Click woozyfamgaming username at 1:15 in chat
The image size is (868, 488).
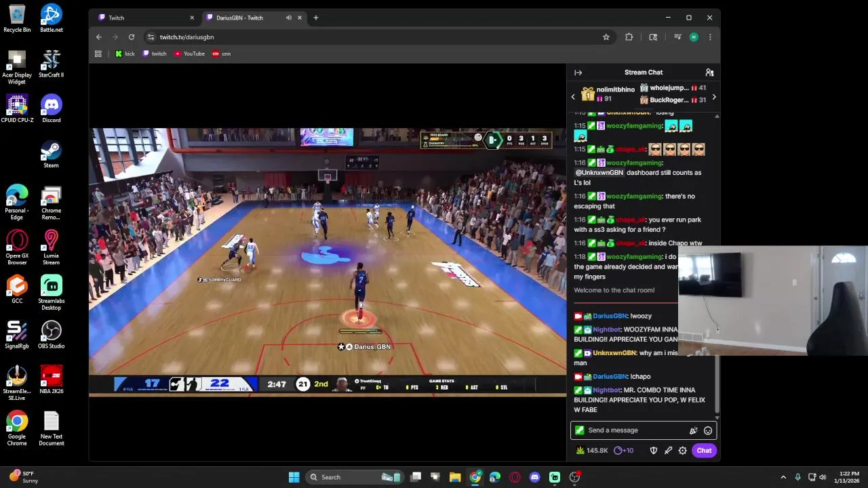[634, 126]
